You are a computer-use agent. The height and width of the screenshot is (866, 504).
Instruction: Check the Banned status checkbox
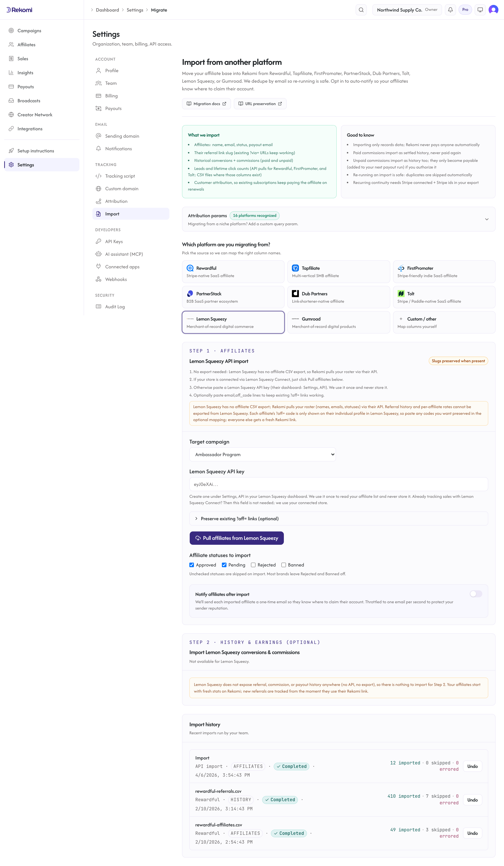click(283, 565)
